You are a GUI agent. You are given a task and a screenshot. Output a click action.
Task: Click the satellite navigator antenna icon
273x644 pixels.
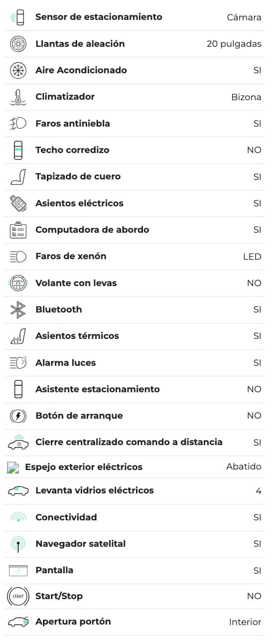pos(18,544)
